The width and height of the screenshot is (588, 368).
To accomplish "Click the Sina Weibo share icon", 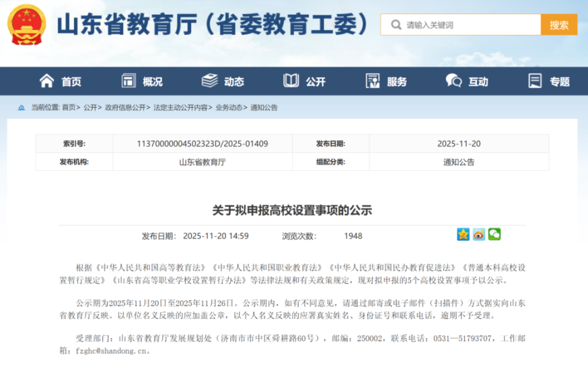I will click(479, 234).
